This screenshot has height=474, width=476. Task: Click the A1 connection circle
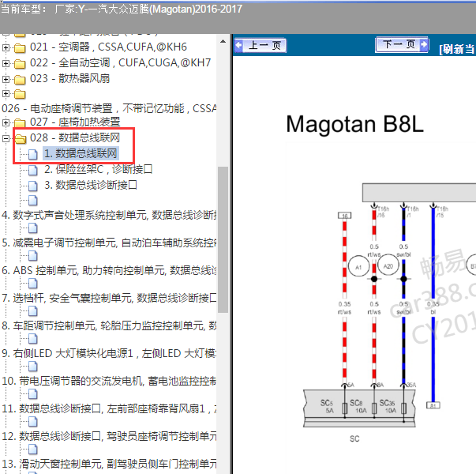[x=358, y=266]
